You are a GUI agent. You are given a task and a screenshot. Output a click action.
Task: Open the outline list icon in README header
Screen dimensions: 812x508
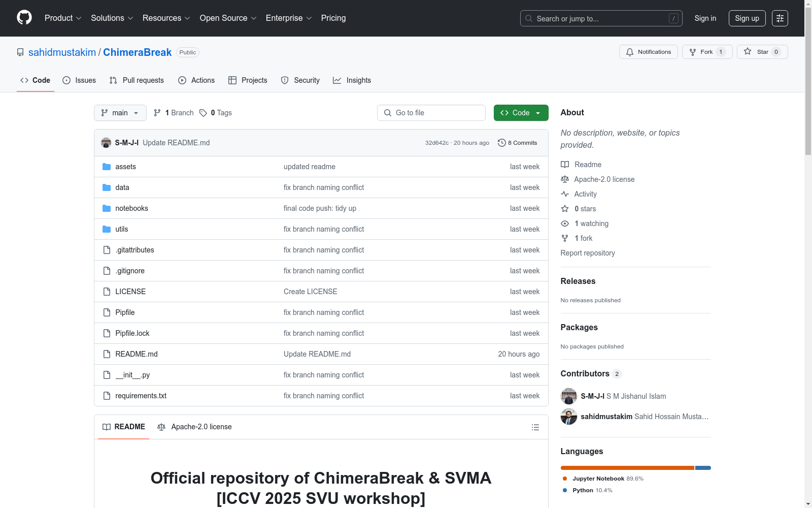click(x=535, y=427)
